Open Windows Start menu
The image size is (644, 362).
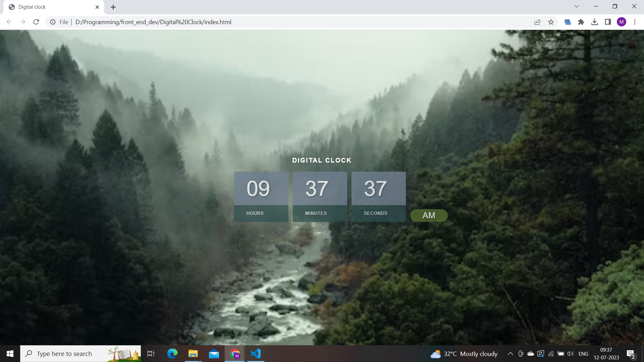pos(10,354)
